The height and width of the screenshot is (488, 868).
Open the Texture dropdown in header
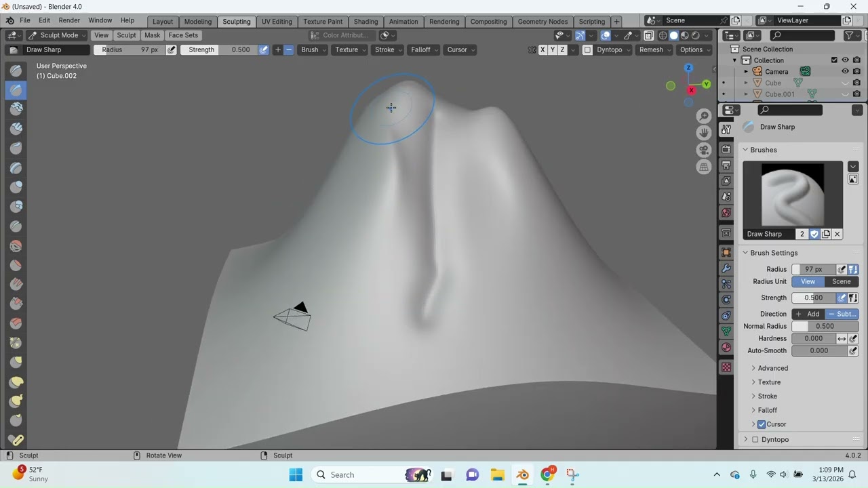(x=350, y=49)
